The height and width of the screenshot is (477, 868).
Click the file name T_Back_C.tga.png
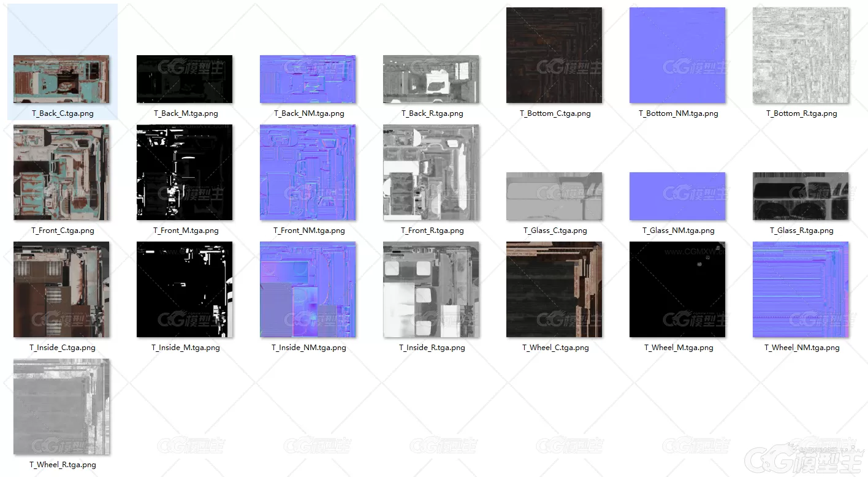(x=63, y=113)
